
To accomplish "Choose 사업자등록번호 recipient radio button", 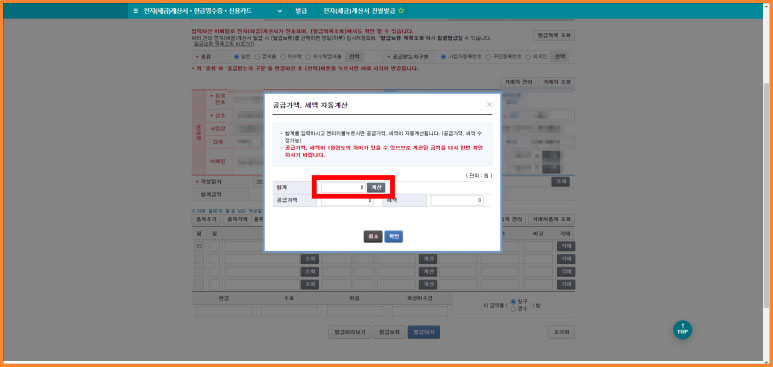I will [443, 57].
